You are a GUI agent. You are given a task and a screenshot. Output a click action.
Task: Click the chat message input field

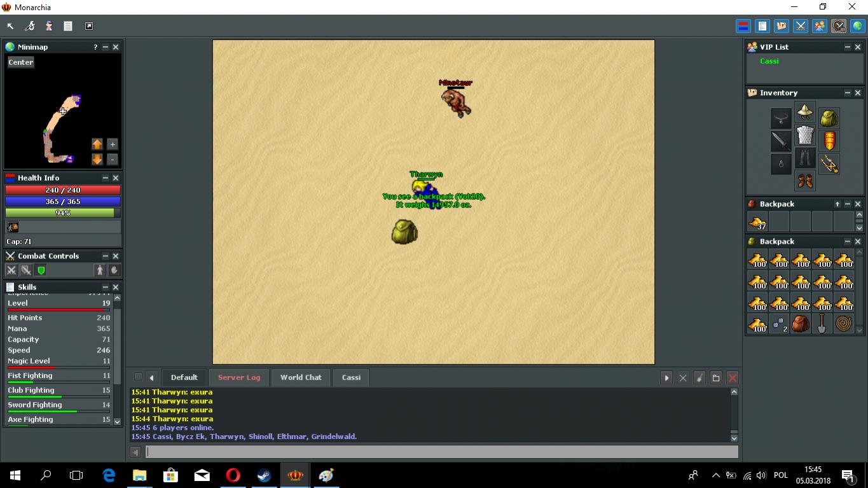tap(441, 452)
